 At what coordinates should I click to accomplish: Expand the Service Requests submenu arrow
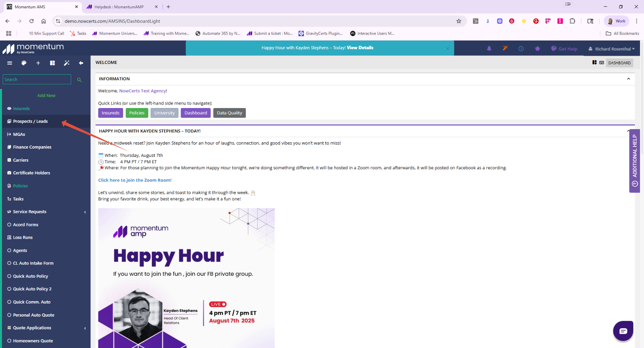[85, 212]
